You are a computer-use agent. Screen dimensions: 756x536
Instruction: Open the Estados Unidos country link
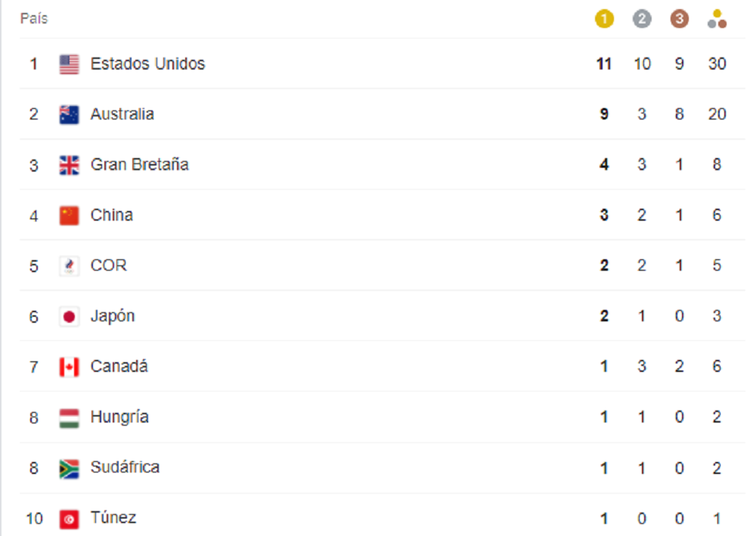click(x=147, y=64)
